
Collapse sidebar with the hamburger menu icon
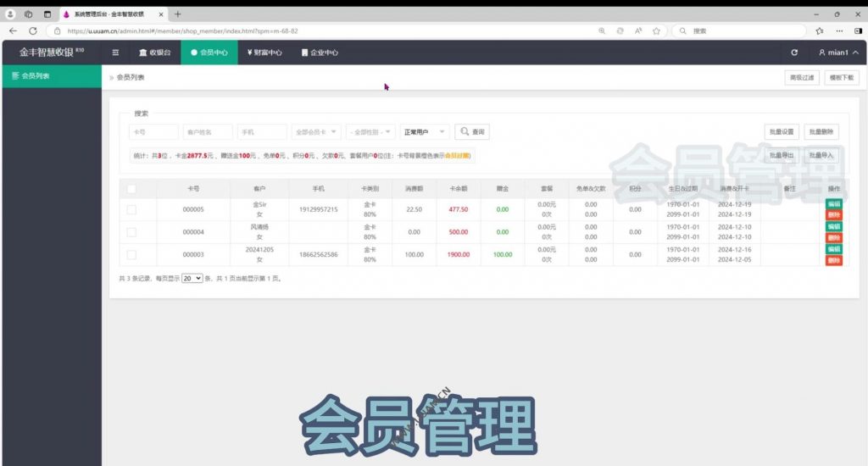(116, 53)
